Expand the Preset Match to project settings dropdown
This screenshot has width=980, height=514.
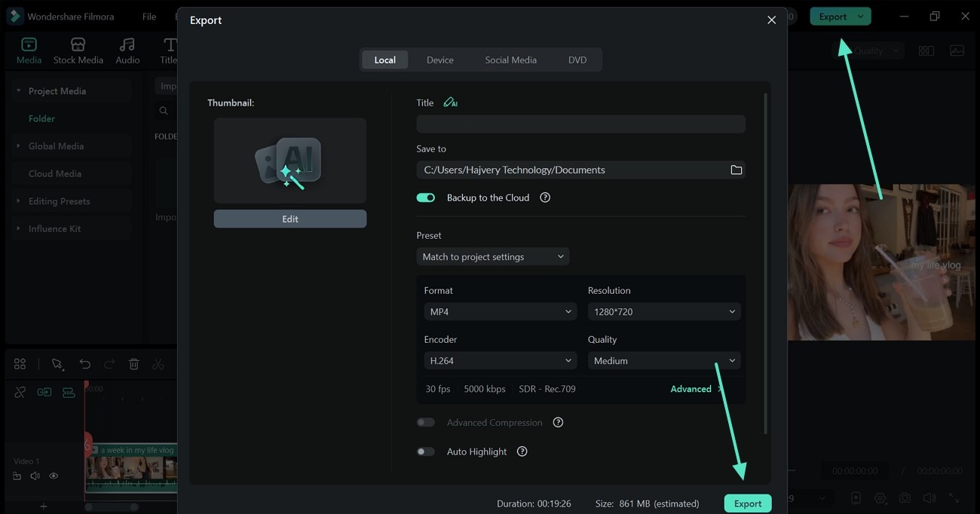(x=492, y=257)
